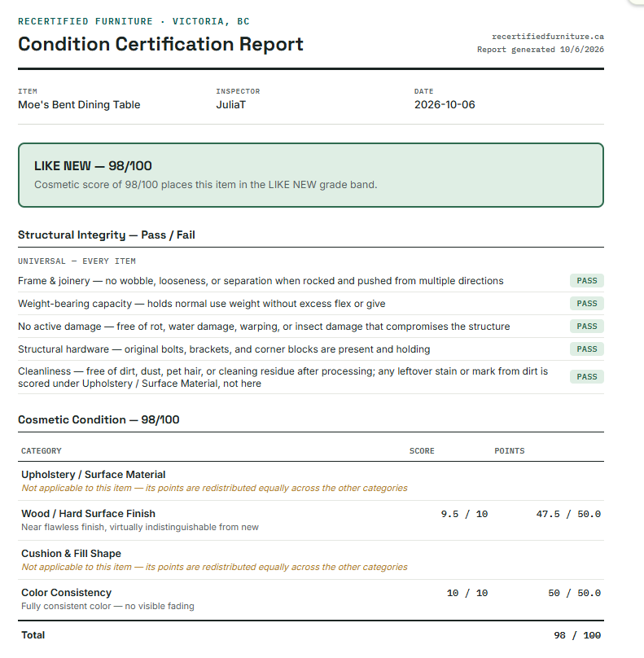Select the Structural Integrity — Pass / Fail heading
The image size is (644, 658).
107,235
